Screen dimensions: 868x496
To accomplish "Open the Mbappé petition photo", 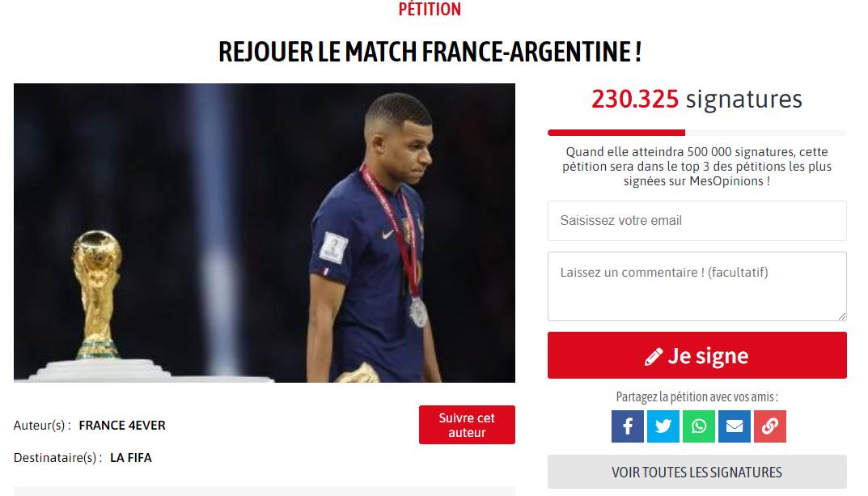I will [x=264, y=232].
